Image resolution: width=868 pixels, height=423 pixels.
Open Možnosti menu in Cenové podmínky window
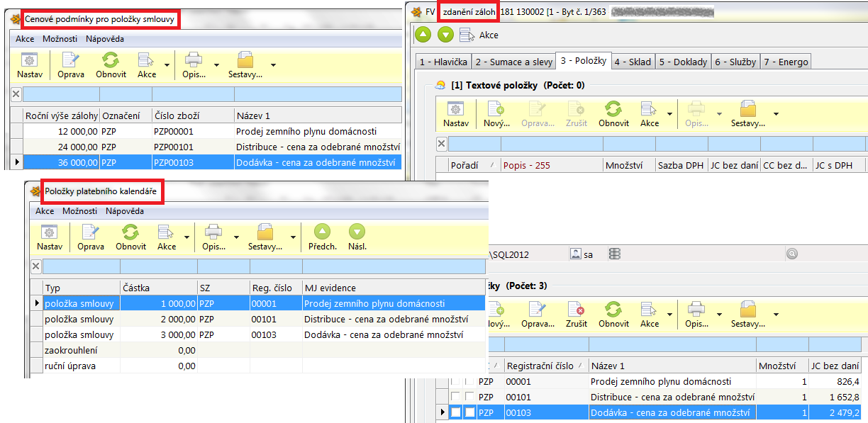coord(60,39)
